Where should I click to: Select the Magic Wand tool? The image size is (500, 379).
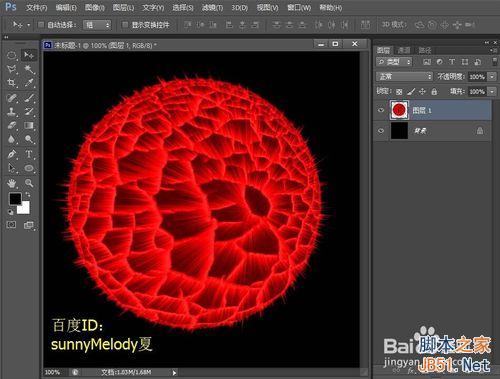pyautogui.click(x=29, y=69)
